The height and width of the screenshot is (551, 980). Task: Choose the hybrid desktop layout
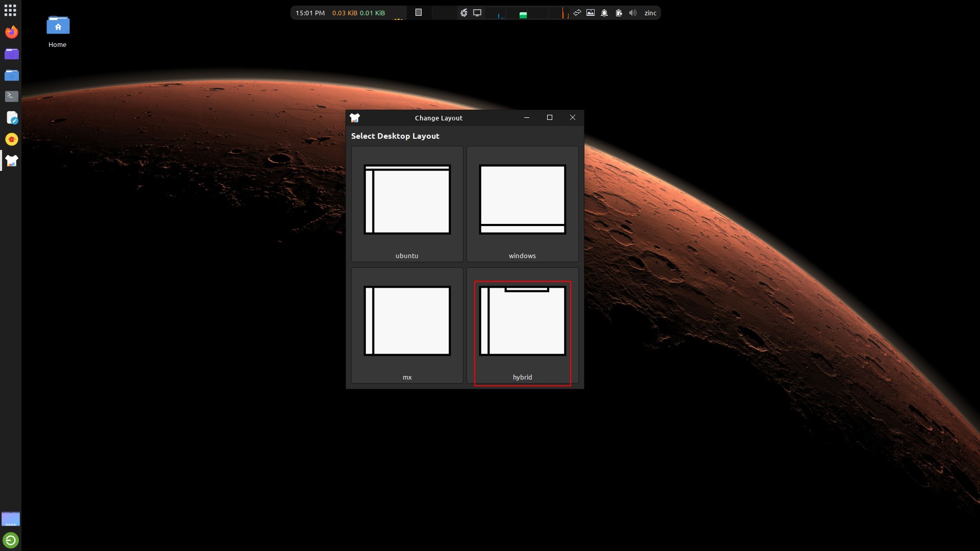522,325
